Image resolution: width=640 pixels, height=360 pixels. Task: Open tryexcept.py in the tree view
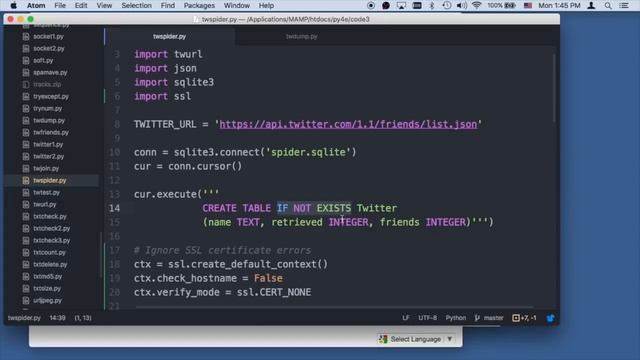[x=51, y=96]
